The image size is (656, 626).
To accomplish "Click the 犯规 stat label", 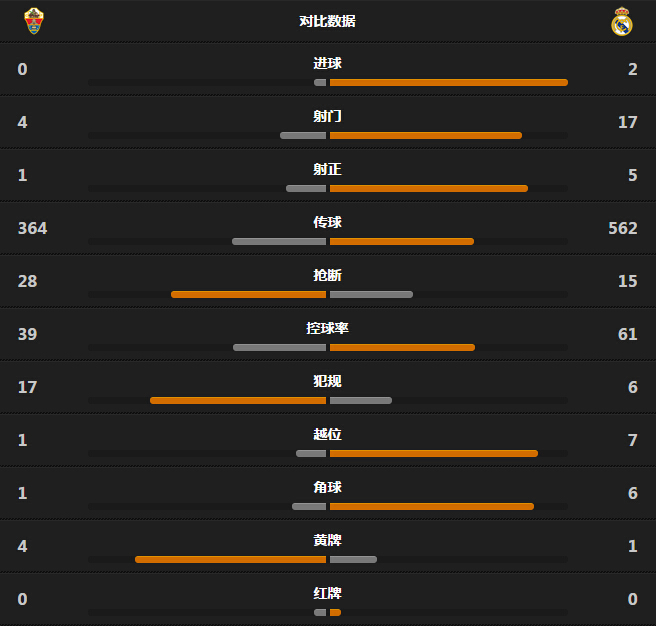I will tap(328, 381).
